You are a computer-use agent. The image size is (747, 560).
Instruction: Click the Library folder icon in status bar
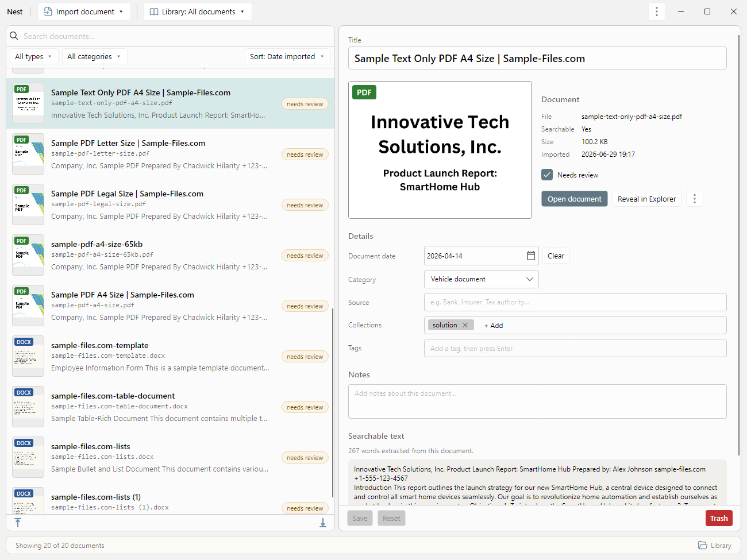click(703, 545)
